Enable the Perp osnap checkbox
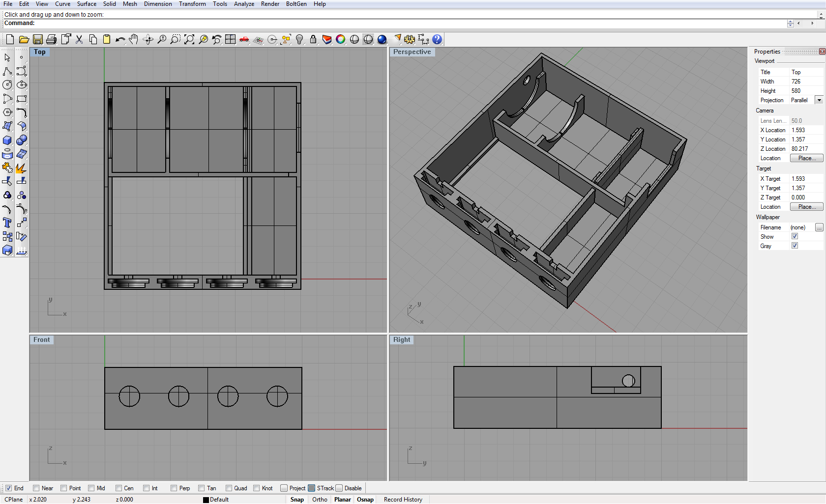 pos(174,488)
